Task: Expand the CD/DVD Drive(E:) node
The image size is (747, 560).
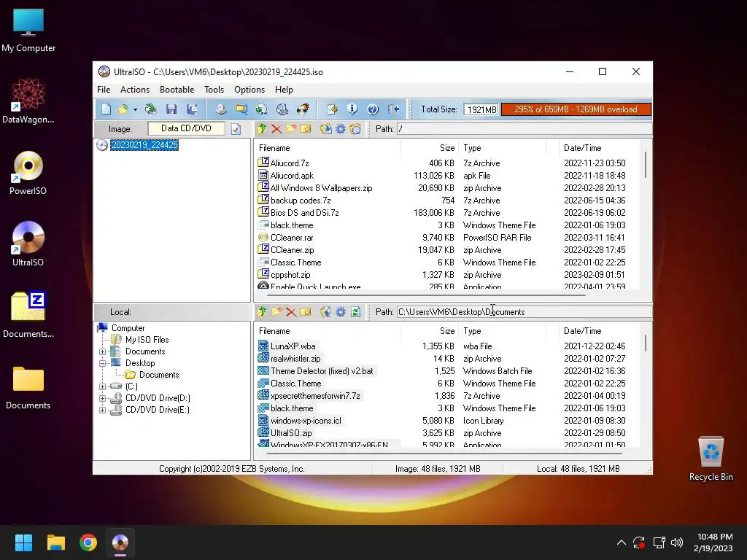Action: (x=102, y=410)
